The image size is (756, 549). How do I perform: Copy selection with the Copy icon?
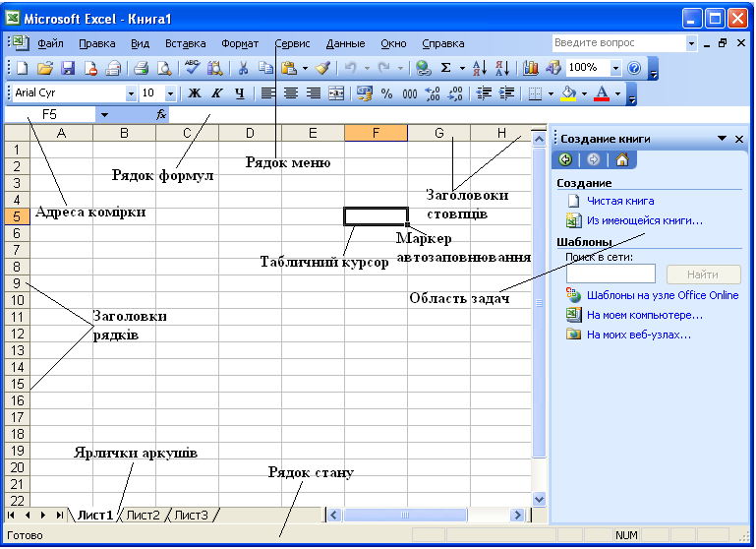pos(265,68)
